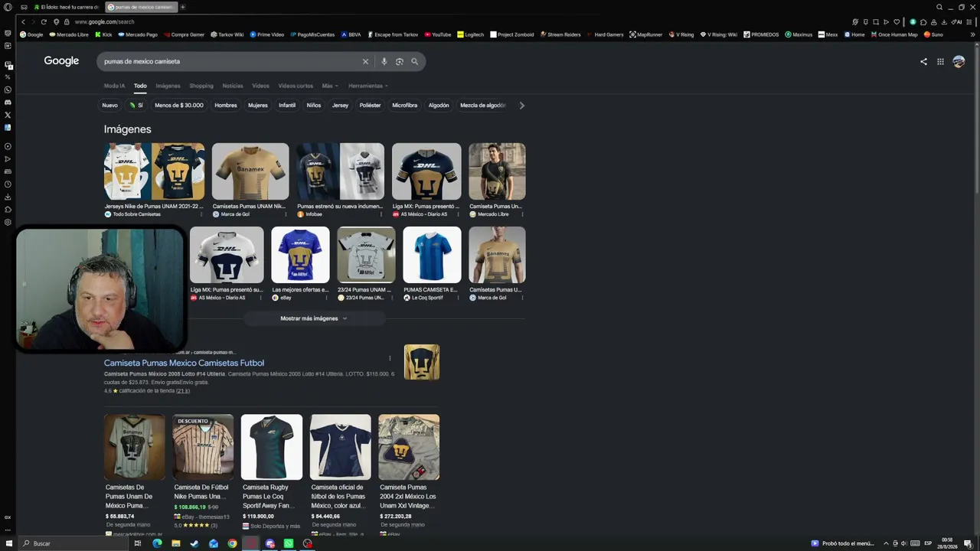Viewport: 980px width, 551px height.
Task: Switch to the Modo IA tab
Action: 114,86
